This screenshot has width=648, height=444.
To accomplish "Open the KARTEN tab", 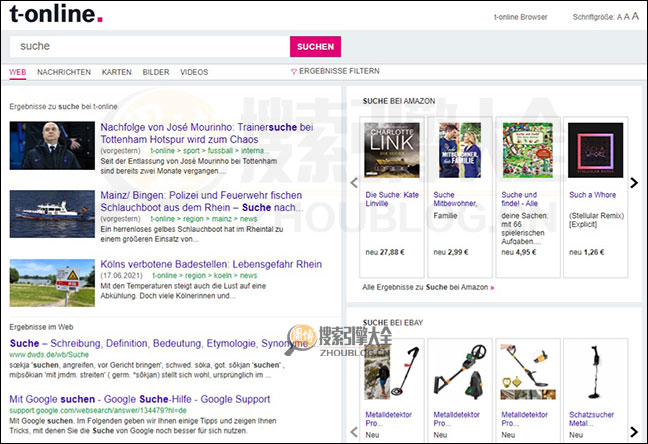I will [x=117, y=72].
